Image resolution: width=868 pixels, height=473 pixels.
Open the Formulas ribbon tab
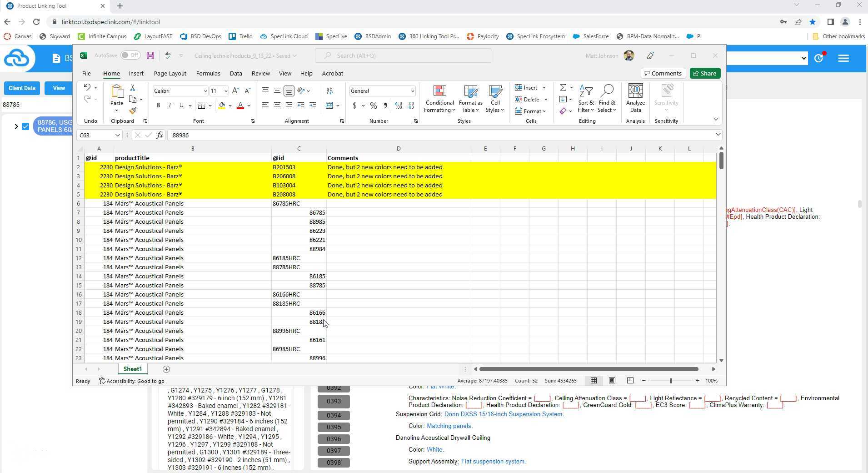(x=208, y=73)
